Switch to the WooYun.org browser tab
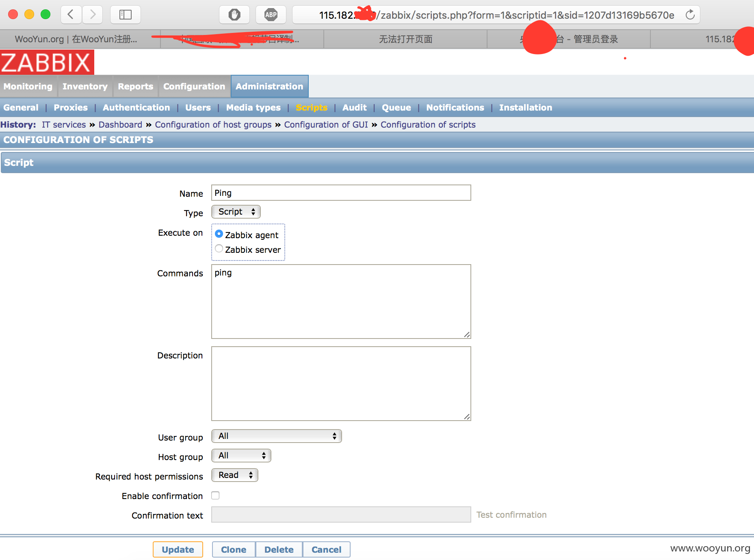This screenshot has height=560, width=754. 80,39
